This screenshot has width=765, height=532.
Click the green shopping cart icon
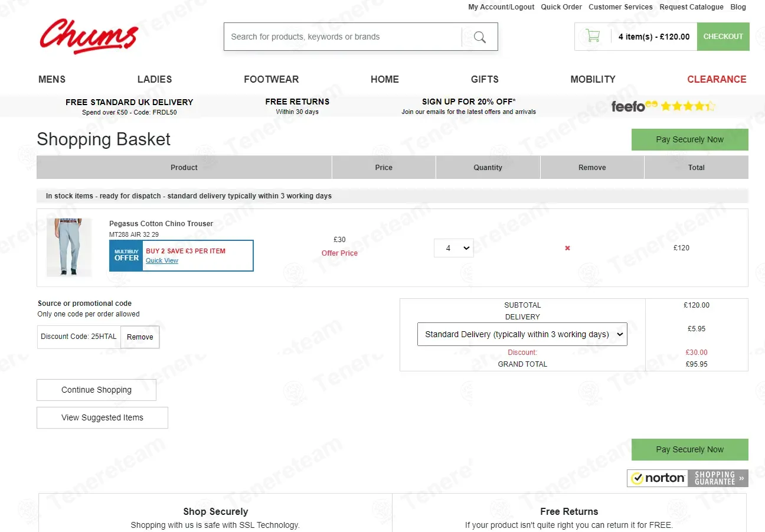pos(593,36)
